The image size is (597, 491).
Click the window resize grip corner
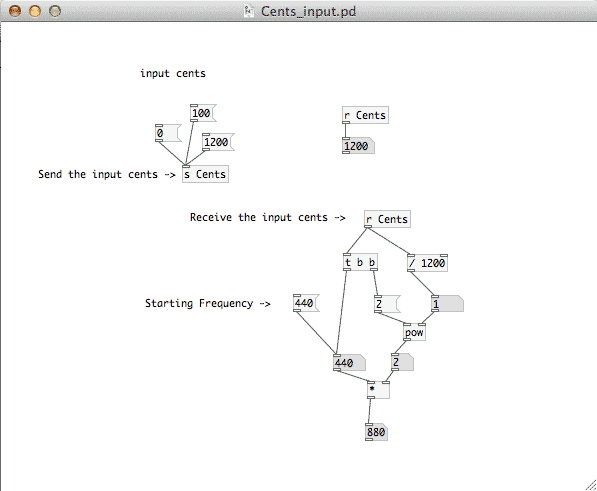click(591, 485)
